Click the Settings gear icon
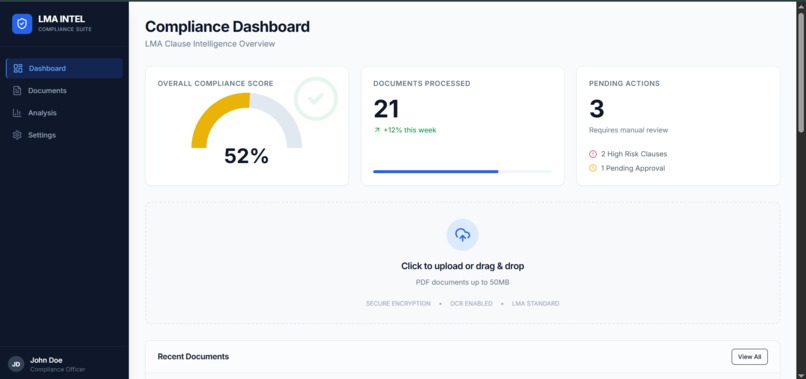The width and height of the screenshot is (806, 379). point(17,135)
